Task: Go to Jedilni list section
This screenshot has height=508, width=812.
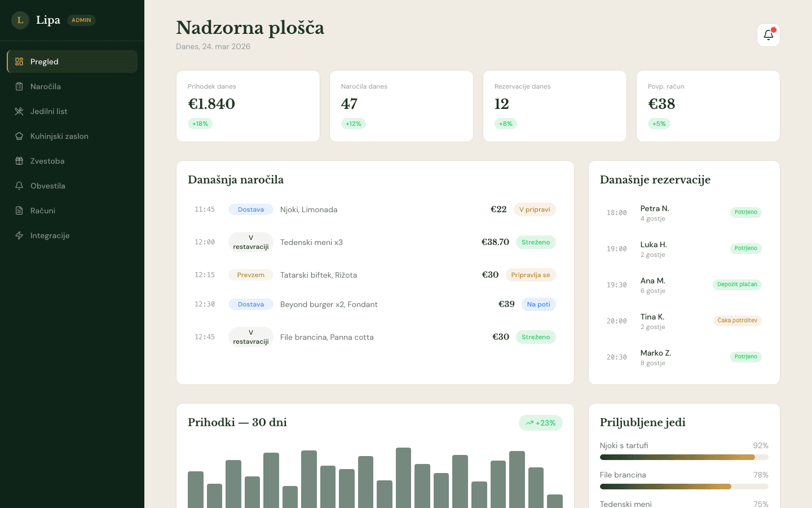Action: (72, 111)
